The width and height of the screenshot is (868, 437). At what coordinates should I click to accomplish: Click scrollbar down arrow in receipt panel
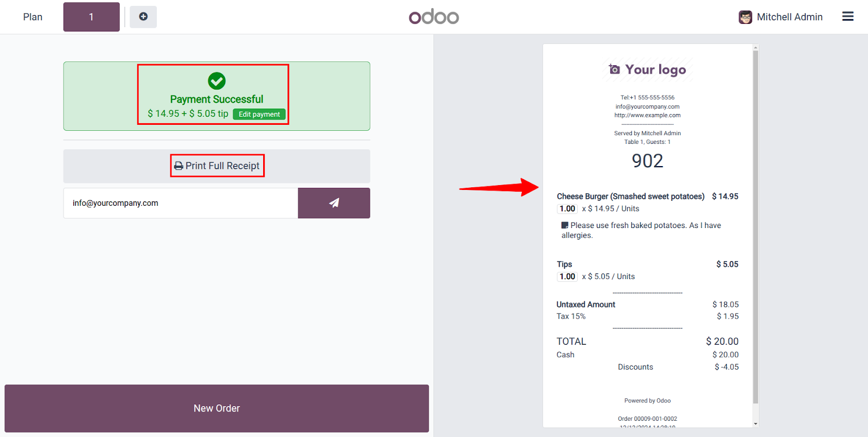click(755, 423)
